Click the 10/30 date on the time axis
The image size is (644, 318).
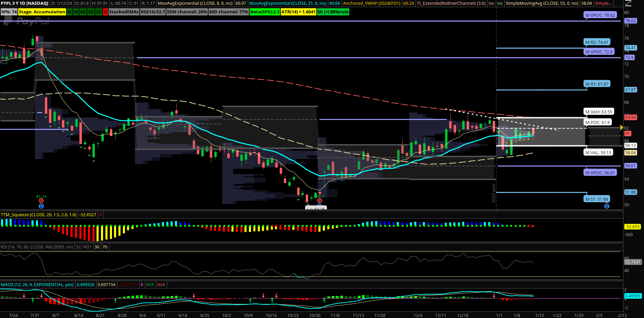315,315
